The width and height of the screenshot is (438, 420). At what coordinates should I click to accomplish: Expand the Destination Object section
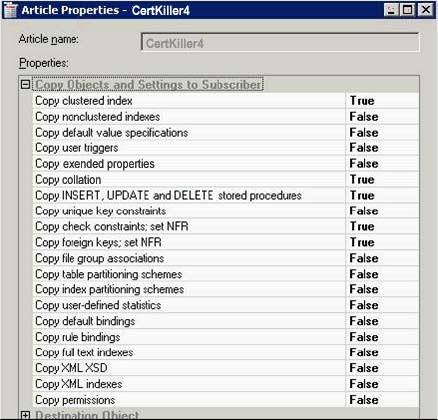tap(25, 415)
